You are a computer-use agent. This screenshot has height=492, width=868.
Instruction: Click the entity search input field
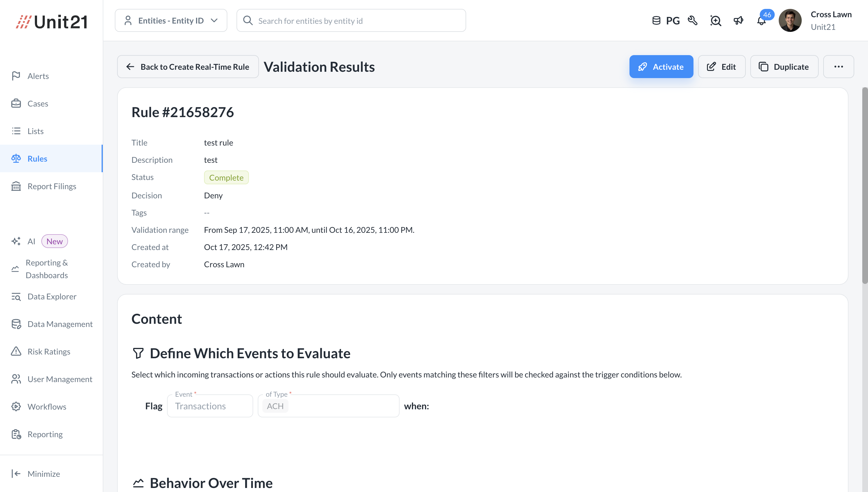tap(351, 21)
